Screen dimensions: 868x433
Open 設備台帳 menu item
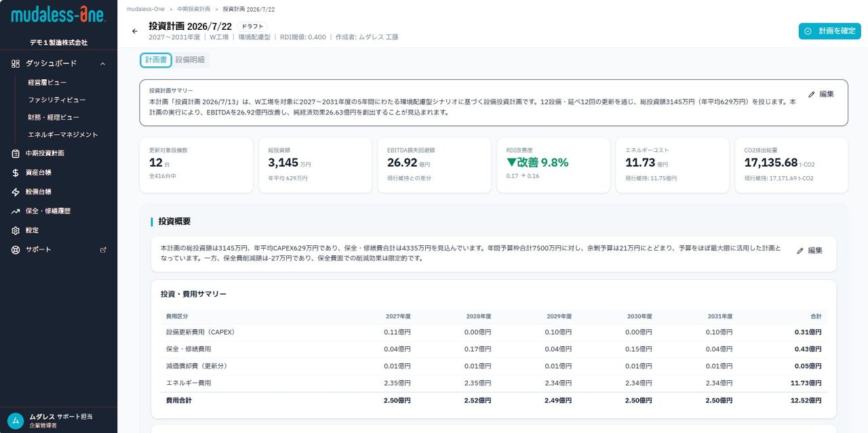tap(39, 192)
